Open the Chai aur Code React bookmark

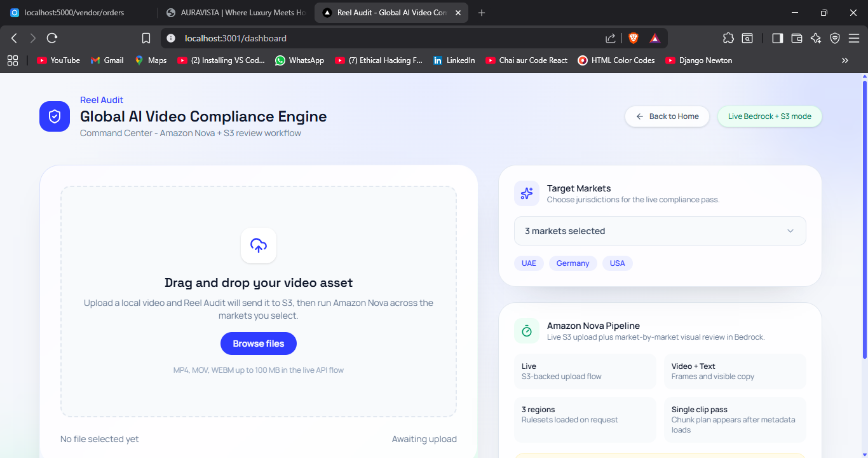pyautogui.click(x=527, y=60)
